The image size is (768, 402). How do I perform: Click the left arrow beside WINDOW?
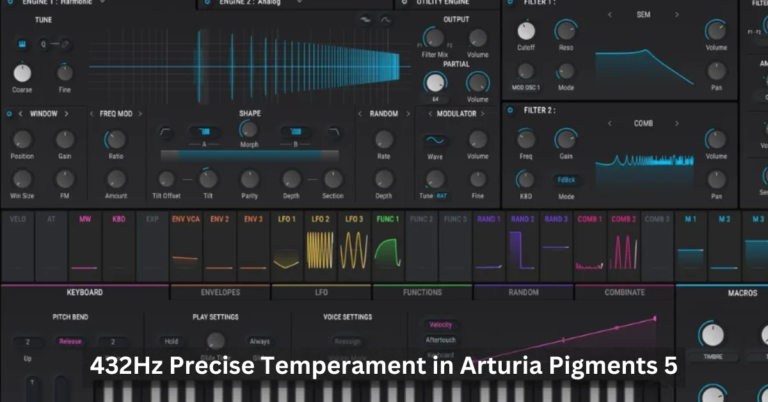(x=21, y=114)
